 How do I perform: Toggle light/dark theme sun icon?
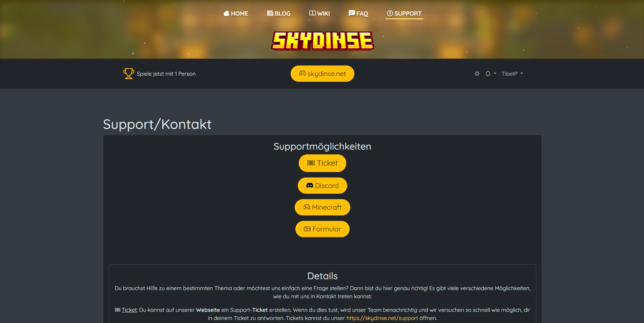click(x=477, y=74)
